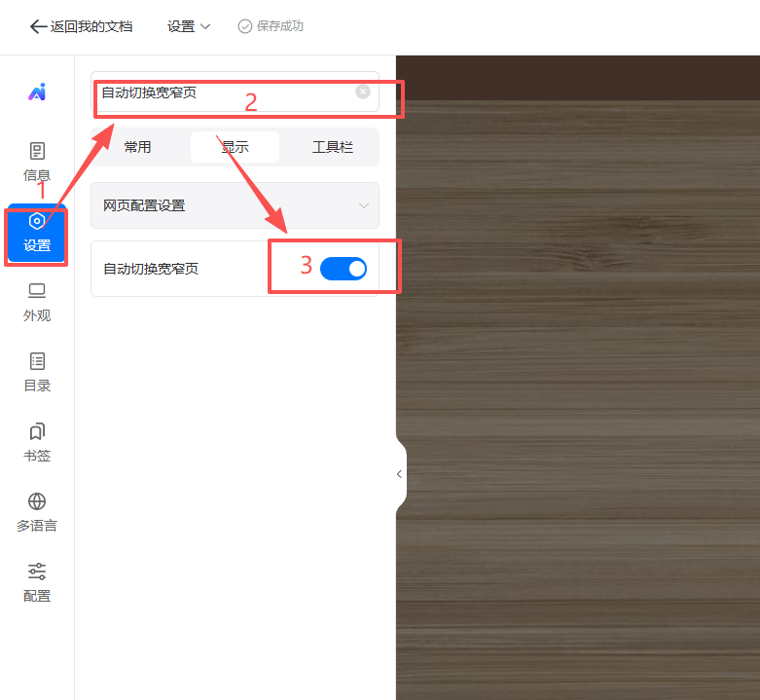760x700 pixels.
Task: Open the 设置 dropdown menu in top bar
Action: (189, 26)
